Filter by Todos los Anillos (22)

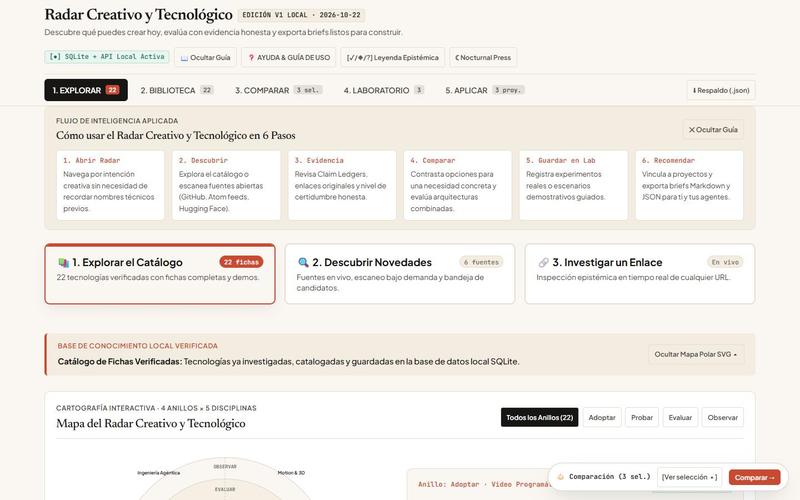539,417
